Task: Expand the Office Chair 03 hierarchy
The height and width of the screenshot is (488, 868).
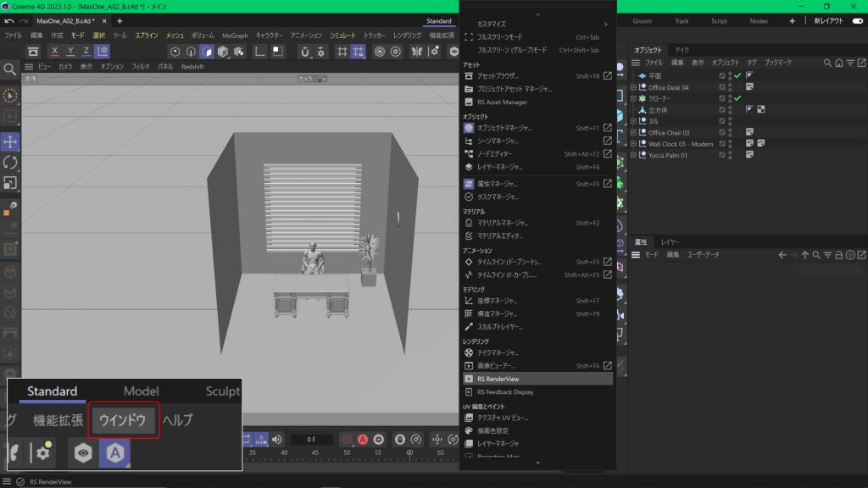Action: pos(633,133)
